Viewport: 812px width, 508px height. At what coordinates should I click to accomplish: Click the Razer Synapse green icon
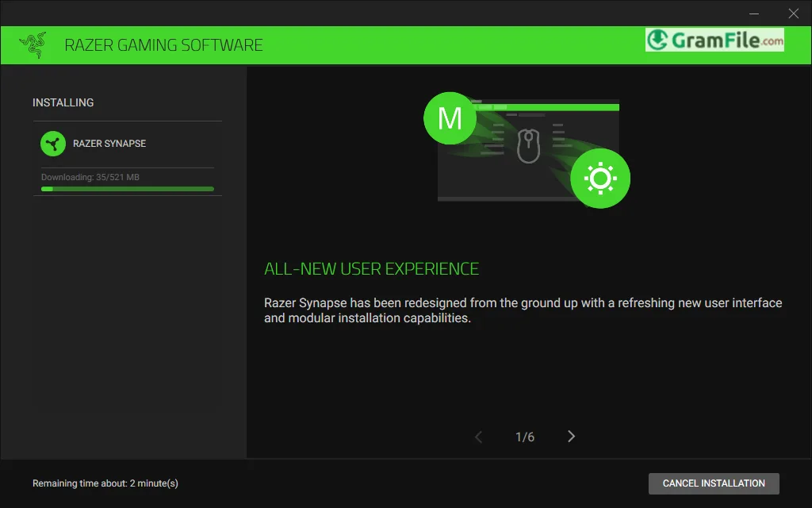[53, 144]
